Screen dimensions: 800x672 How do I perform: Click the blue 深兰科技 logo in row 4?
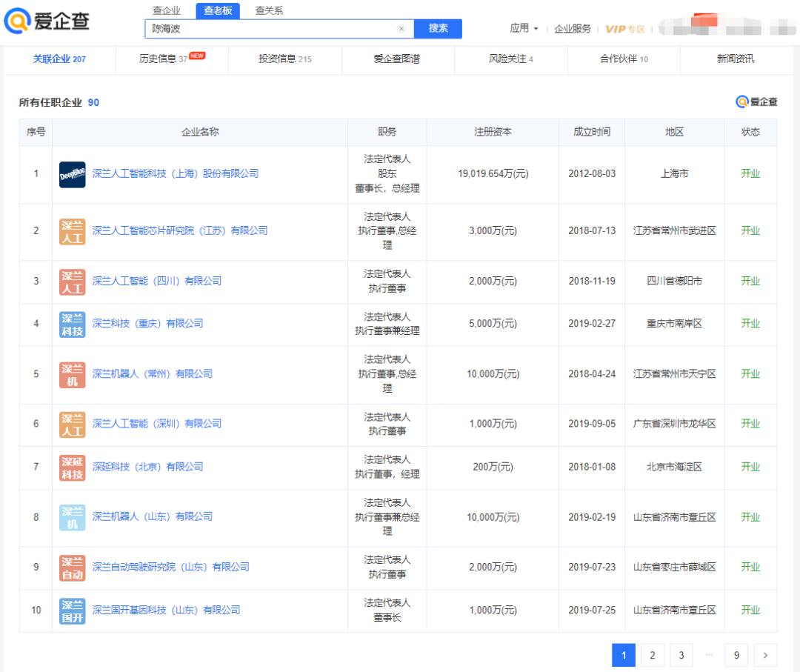(73, 324)
